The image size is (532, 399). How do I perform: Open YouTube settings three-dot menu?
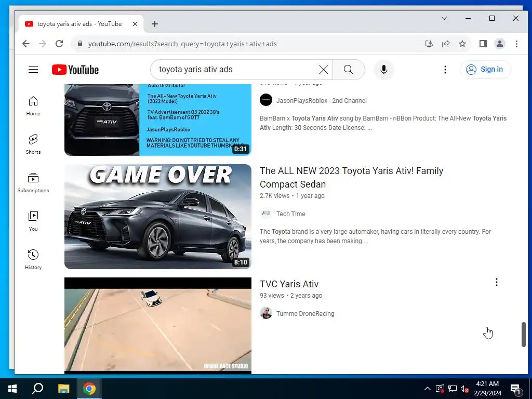click(x=445, y=70)
